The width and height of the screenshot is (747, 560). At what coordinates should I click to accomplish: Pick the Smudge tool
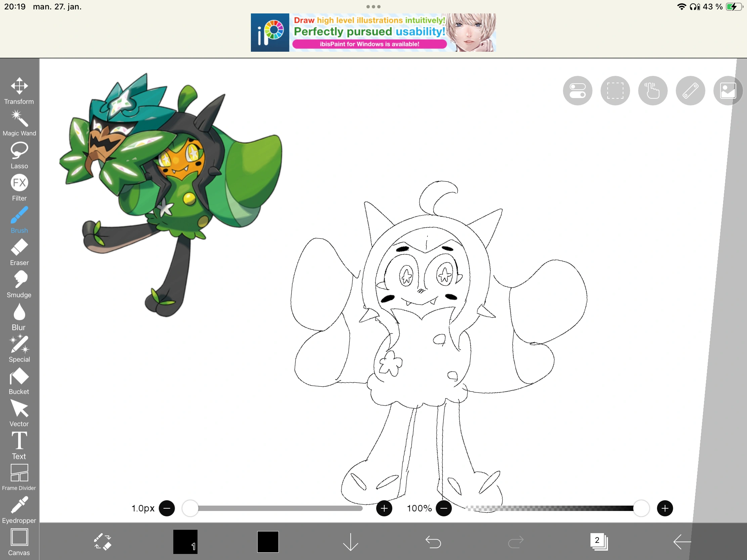19,284
